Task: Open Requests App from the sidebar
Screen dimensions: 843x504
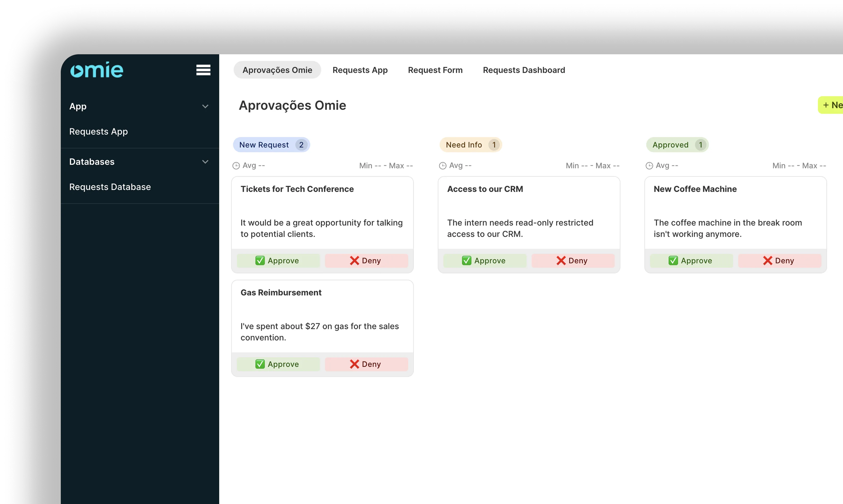Action: pyautogui.click(x=99, y=132)
